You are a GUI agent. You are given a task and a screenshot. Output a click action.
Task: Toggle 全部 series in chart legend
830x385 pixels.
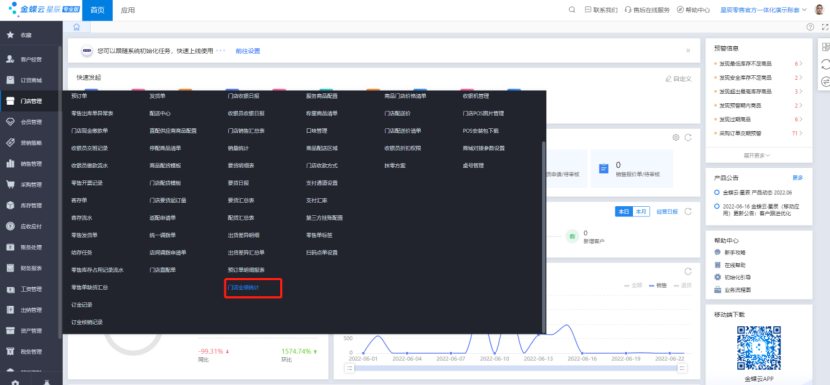[x=634, y=285]
